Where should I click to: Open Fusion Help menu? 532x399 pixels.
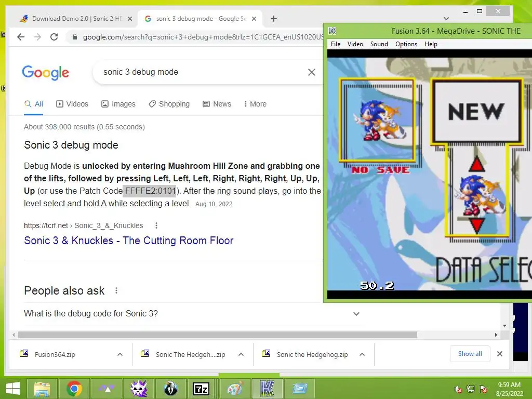[x=431, y=44]
